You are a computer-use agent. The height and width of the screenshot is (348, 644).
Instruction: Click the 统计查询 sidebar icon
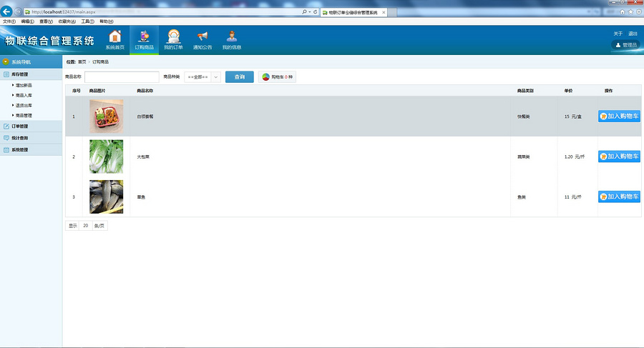(6, 138)
